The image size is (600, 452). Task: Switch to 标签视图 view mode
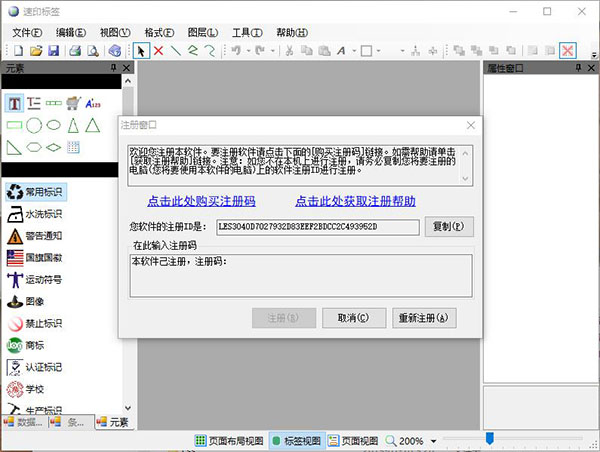(x=297, y=441)
